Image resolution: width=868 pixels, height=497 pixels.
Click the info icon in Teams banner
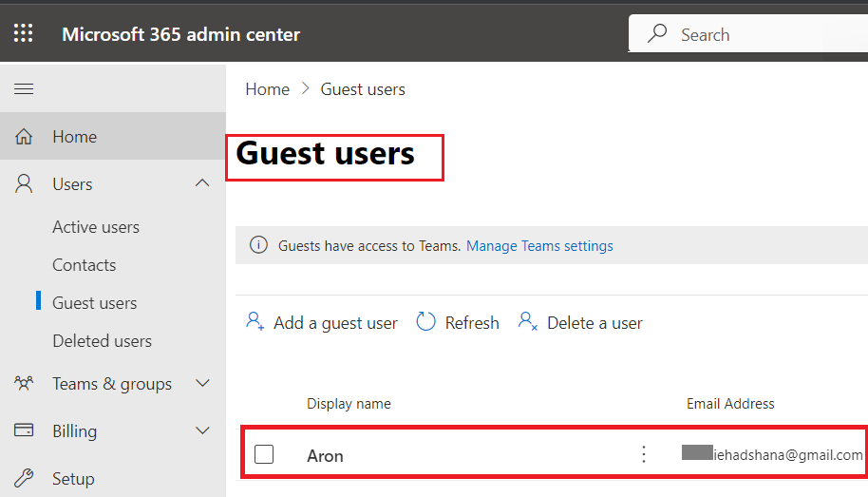point(258,245)
